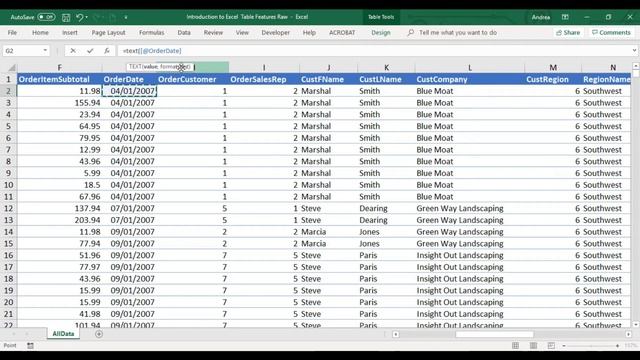
Task: Open the Undo history dropdown arrow
Action: pyautogui.click(x=87, y=17)
